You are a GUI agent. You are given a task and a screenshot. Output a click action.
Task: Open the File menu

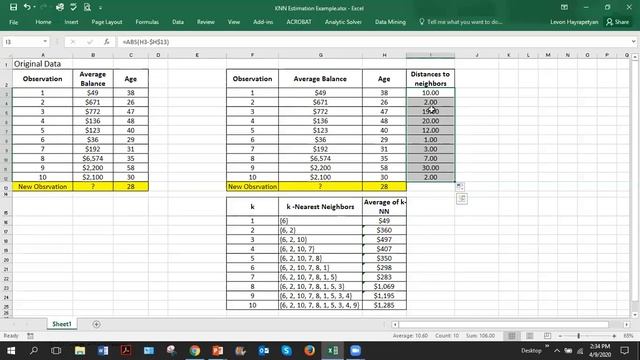(13, 22)
